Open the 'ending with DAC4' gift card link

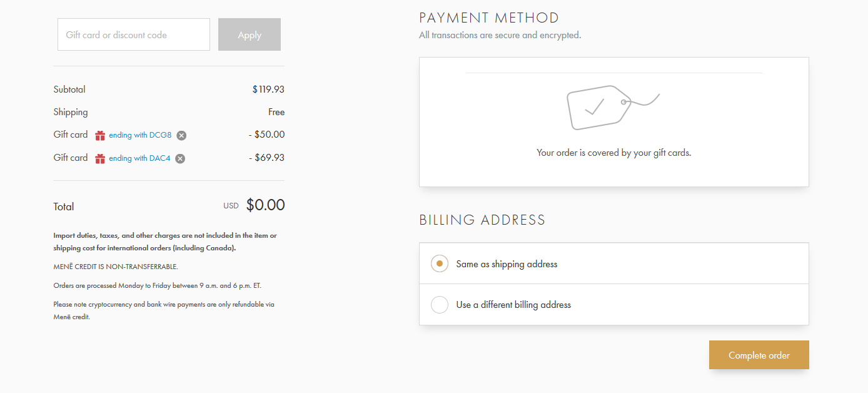[139, 158]
